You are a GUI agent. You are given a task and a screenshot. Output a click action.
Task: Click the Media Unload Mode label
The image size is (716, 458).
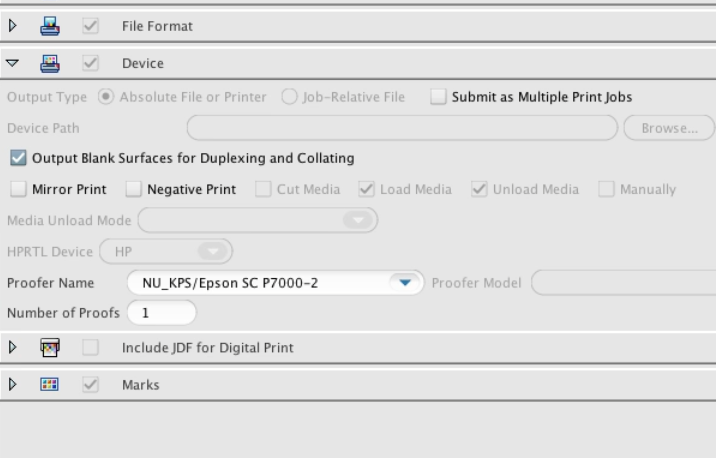click(x=69, y=221)
